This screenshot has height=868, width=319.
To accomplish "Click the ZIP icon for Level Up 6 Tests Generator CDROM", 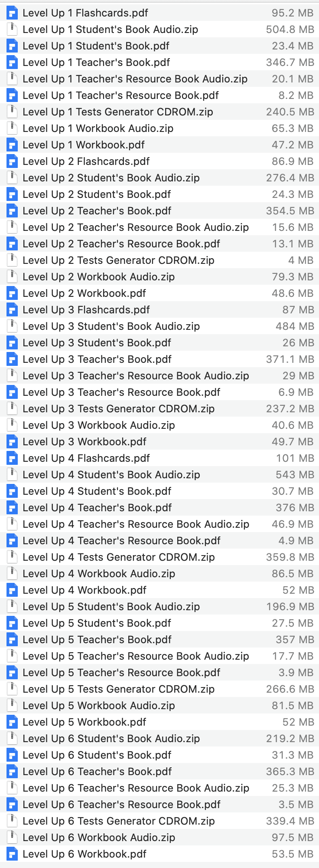I will [x=12, y=821].
